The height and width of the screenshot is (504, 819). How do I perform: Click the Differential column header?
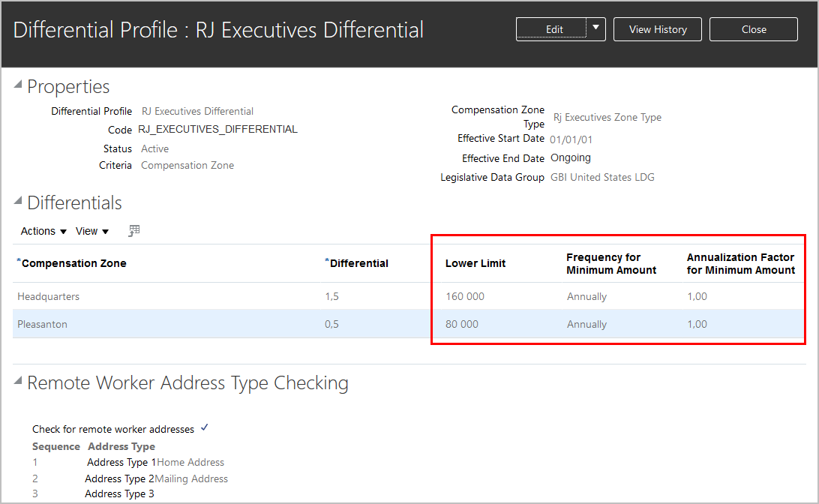(x=358, y=263)
